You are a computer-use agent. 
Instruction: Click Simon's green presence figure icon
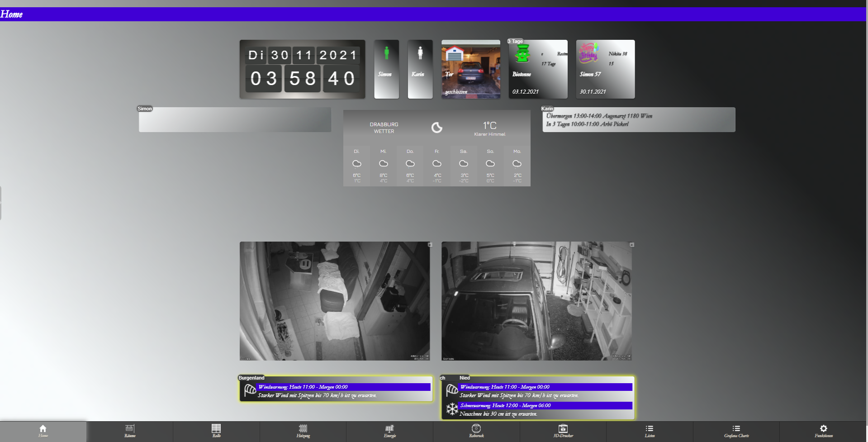(x=387, y=53)
